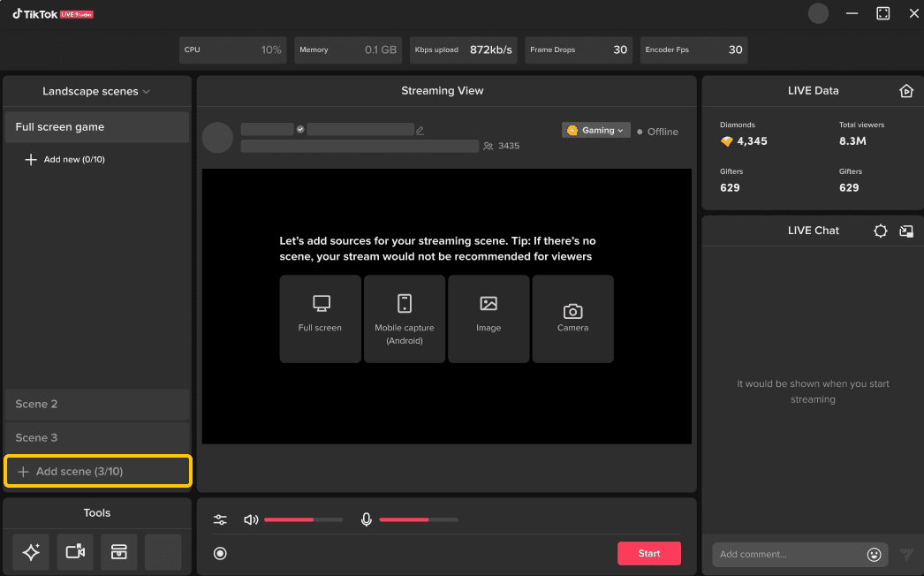Click the LIVE Chat settings gear icon
The width and height of the screenshot is (924, 576).
[880, 231]
